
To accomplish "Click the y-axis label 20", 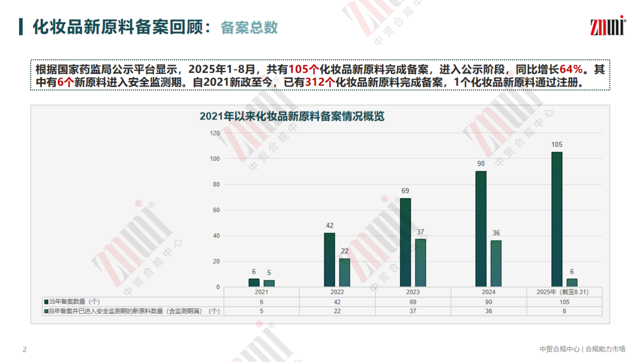I will 216,261.
